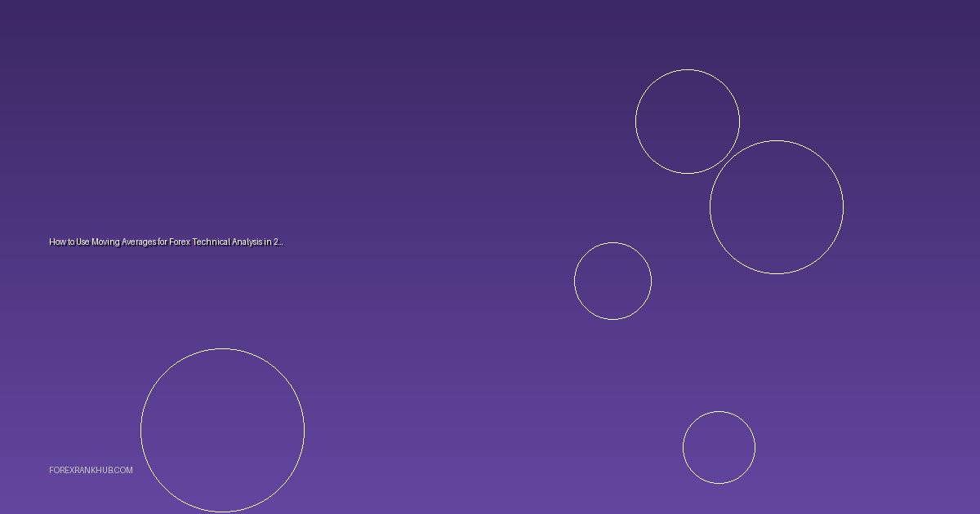Click the ellipsis ending the truncated headline
This screenshot has height=514, width=980.
click(x=280, y=242)
